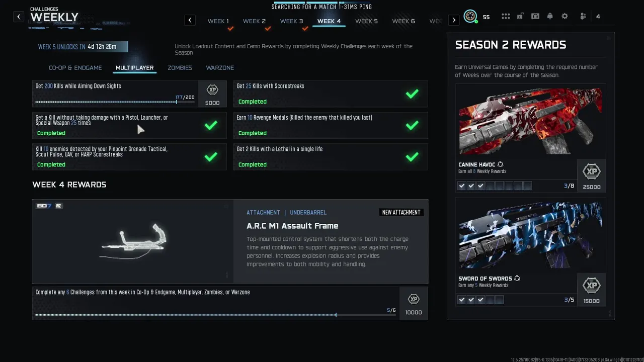Click checkmark for Pistol Launcher kill challenge

211,125
